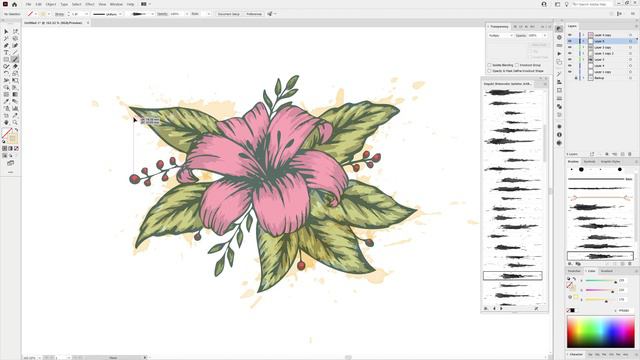
Task: Open Brush Libraries menu icon in Brushes panel
Action: coord(570,264)
